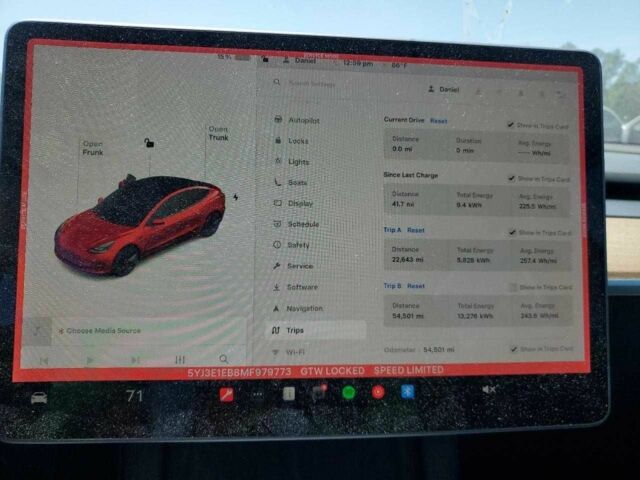Tap the muted volume speaker icon
640x480 pixels.
tap(489, 389)
